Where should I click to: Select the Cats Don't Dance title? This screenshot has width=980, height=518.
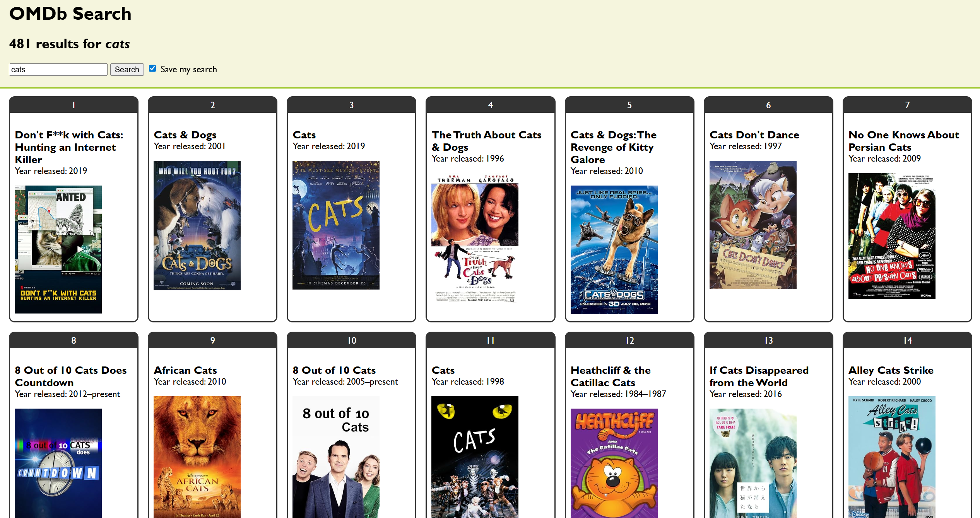tap(754, 135)
